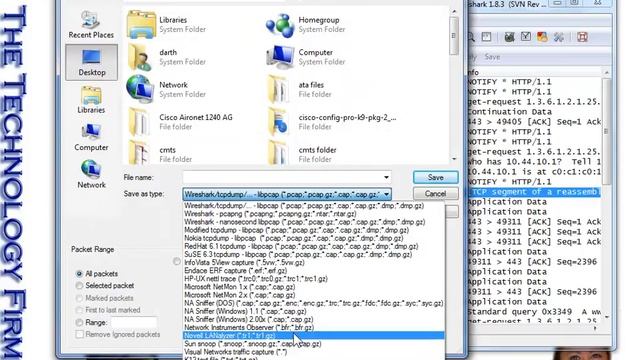Choose Wireshark pcapng format option
The width and height of the screenshot is (640, 360).
click(x=313, y=214)
